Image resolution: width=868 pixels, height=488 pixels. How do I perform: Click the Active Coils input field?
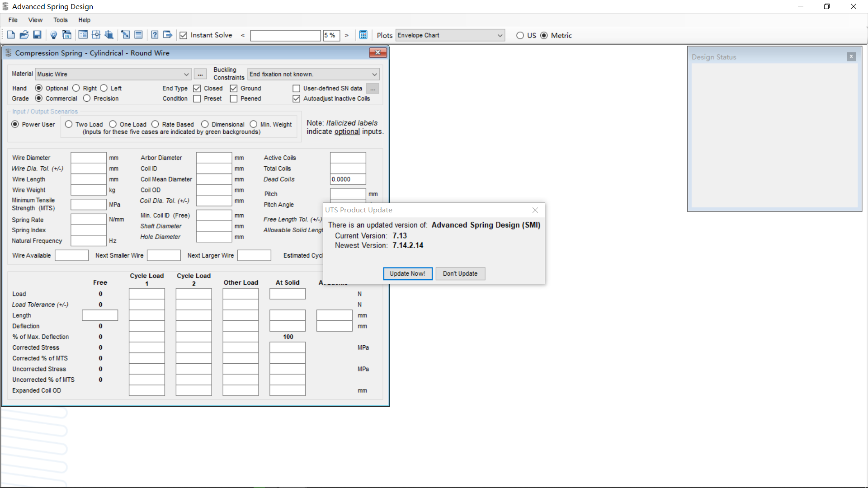pos(348,158)
